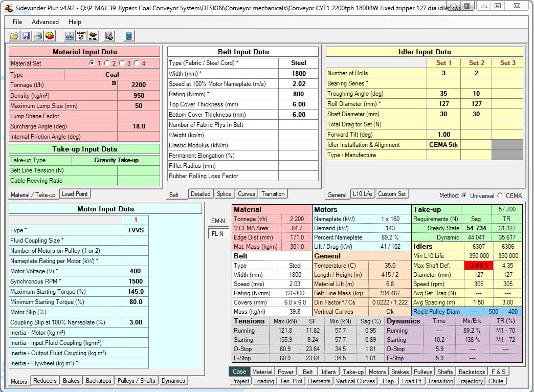Click the small expander box beside Tonnage

pos(114,83)
